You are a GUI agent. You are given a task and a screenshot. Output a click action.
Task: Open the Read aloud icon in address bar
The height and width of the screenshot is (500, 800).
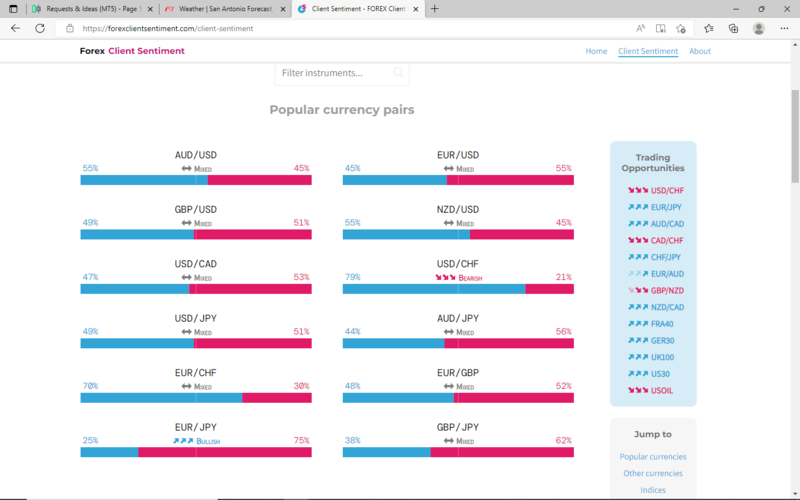[x=640, y=28]
